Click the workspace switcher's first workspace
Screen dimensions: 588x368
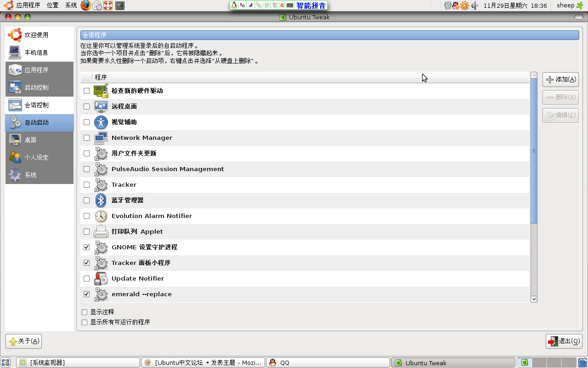(525, 362)
